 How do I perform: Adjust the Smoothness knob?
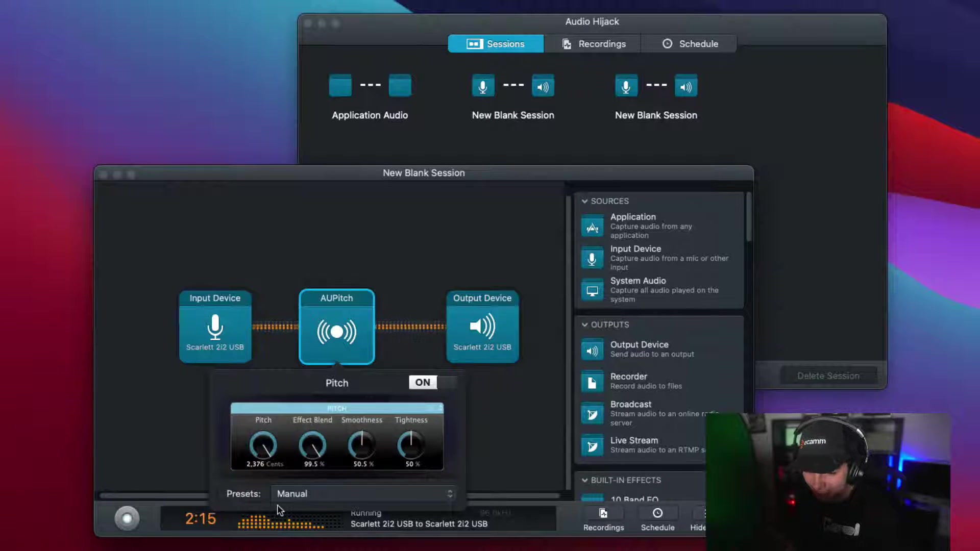click(362, 445)
